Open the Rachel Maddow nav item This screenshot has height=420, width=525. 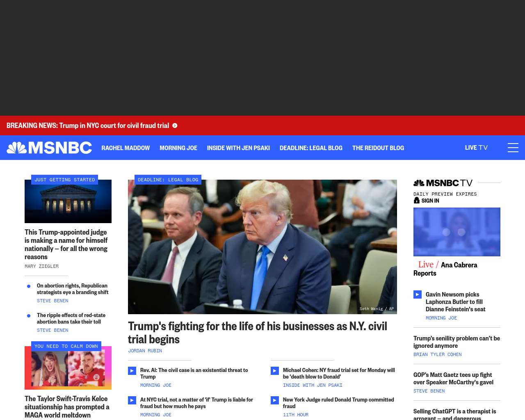click(126, 148)
